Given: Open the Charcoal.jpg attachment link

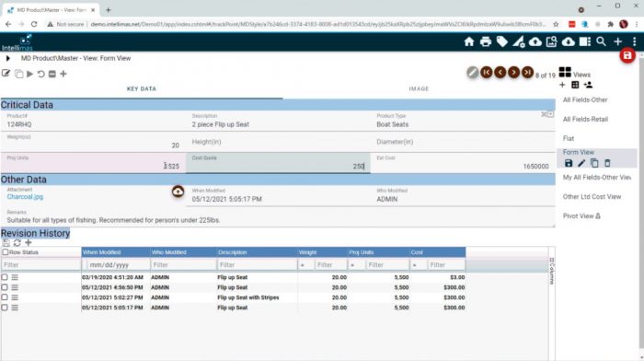Looking at the screenshot, I should point(25,197).
